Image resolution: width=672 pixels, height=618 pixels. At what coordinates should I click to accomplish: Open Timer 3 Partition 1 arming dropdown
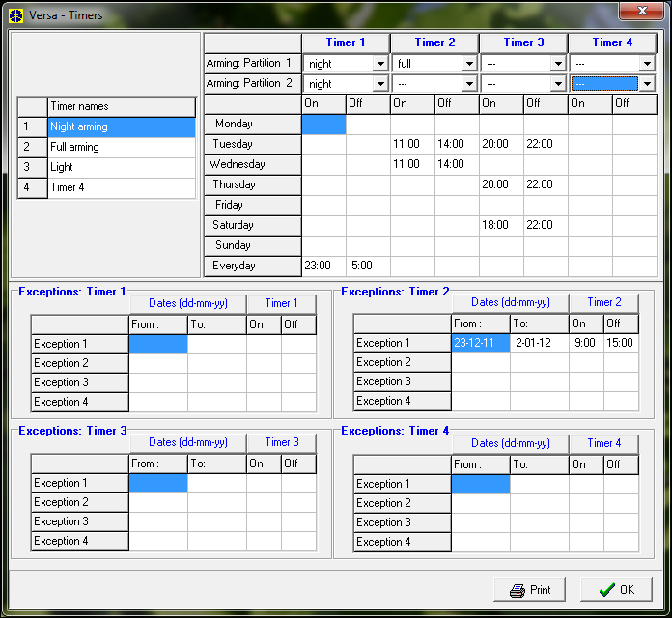(x=558, y=64)
